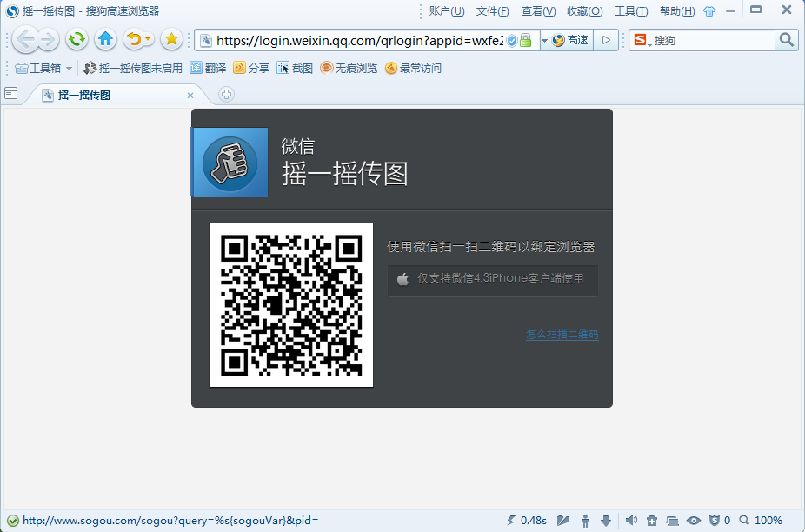Open downloads via the down-arrow status icon

[606, 521]
